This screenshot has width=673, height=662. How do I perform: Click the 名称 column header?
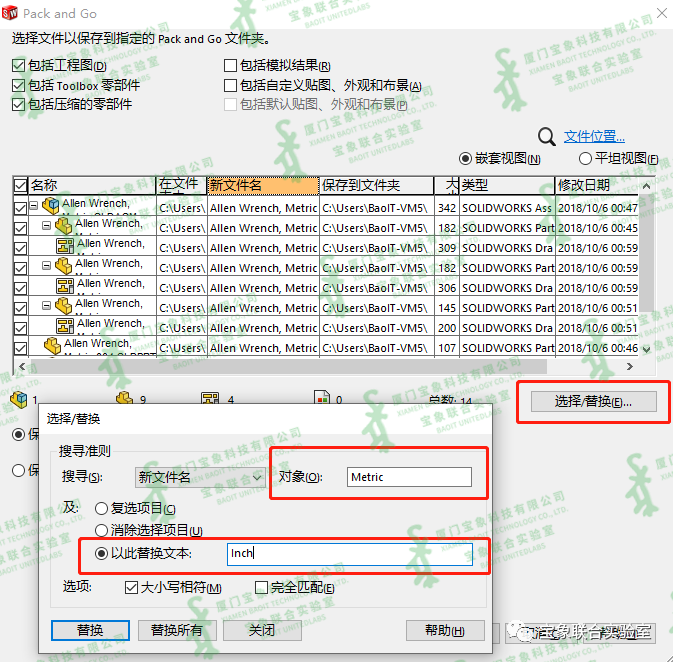click(x=91, y=185)
